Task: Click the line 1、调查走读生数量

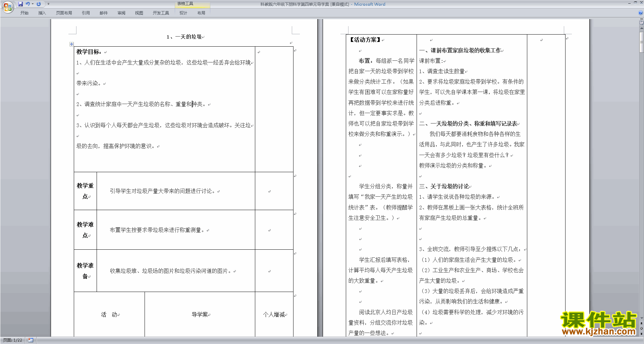Action: 442,71
